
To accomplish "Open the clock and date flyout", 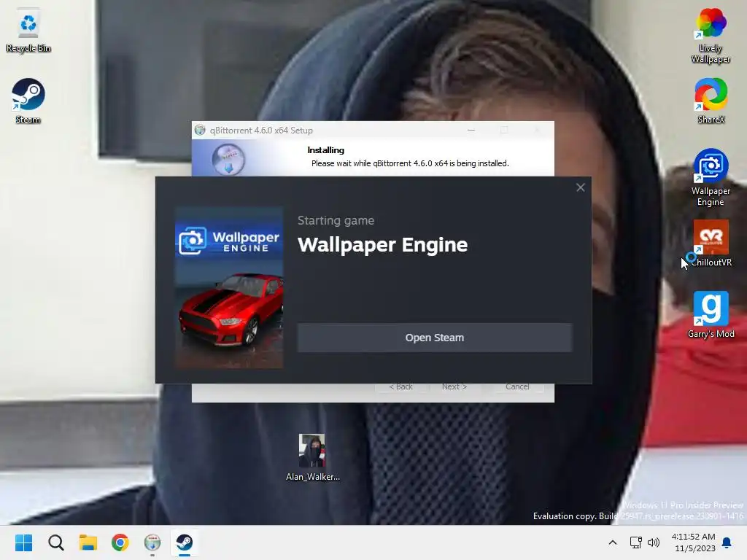I will click(694, 542).
